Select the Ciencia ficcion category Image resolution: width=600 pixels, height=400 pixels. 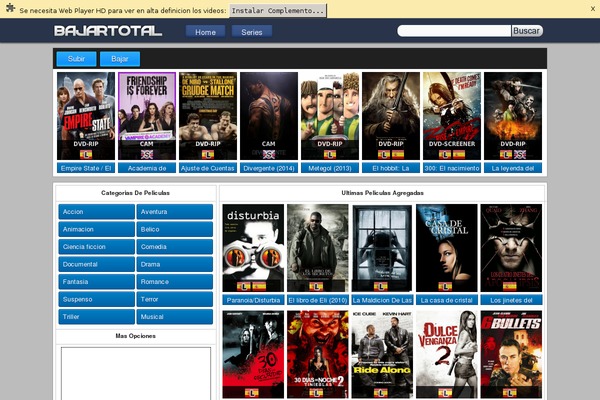pyautogui.click(x=96, y=247)
